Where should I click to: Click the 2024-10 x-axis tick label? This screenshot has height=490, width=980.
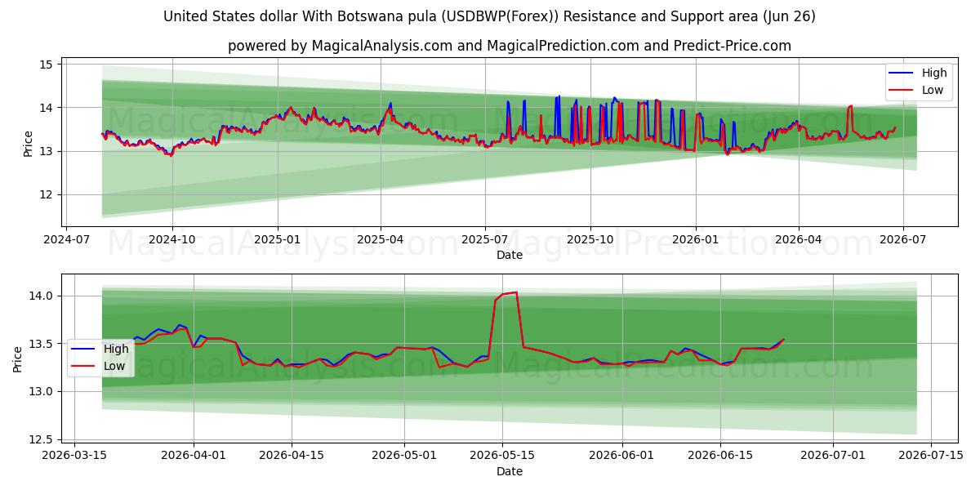coord(171,239)
